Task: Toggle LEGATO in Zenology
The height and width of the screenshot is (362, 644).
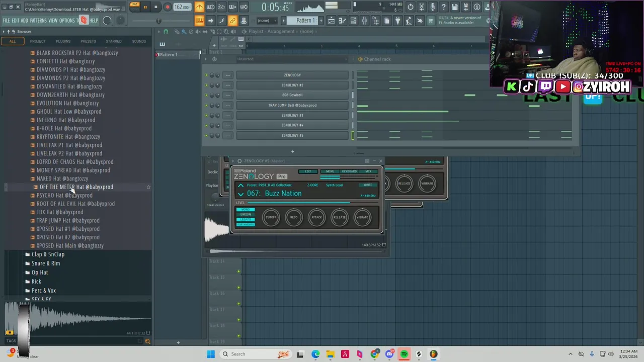Action: coord(246,220)
